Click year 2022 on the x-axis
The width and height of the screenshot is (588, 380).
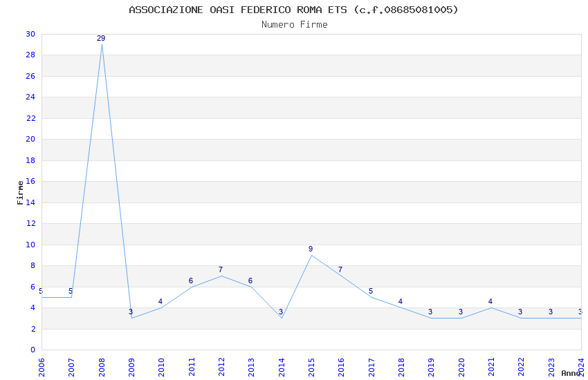point(522,368)
